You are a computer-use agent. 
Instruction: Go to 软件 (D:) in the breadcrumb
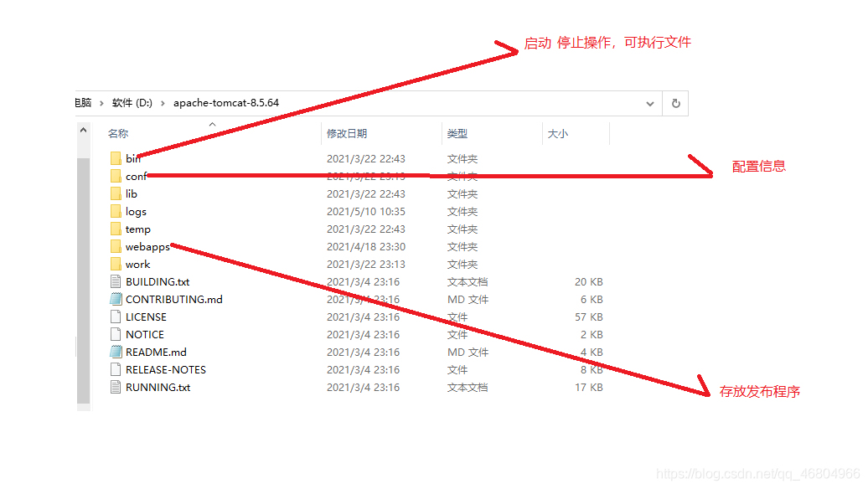tap(132, 103)
